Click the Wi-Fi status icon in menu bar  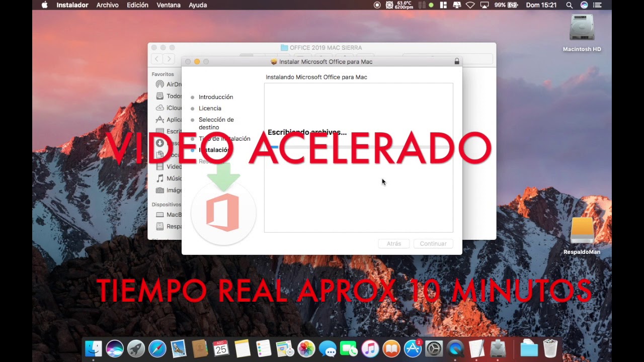pos(470,5)
